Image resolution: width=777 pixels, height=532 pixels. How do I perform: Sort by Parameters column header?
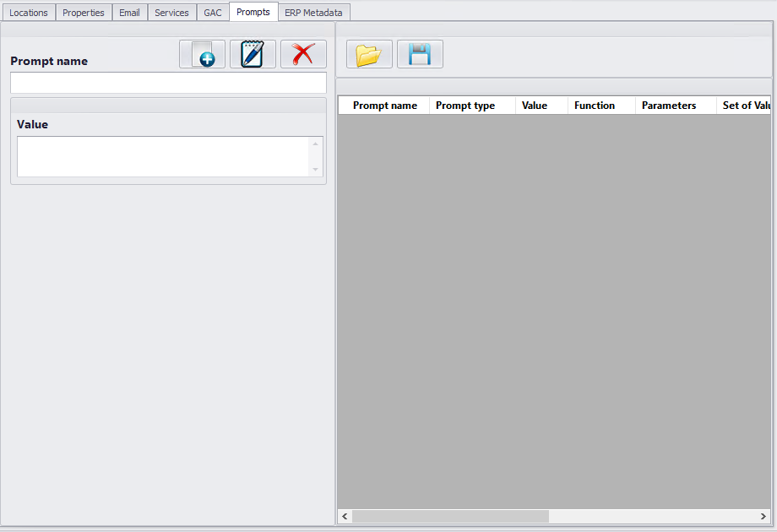[x=676, y=106]
